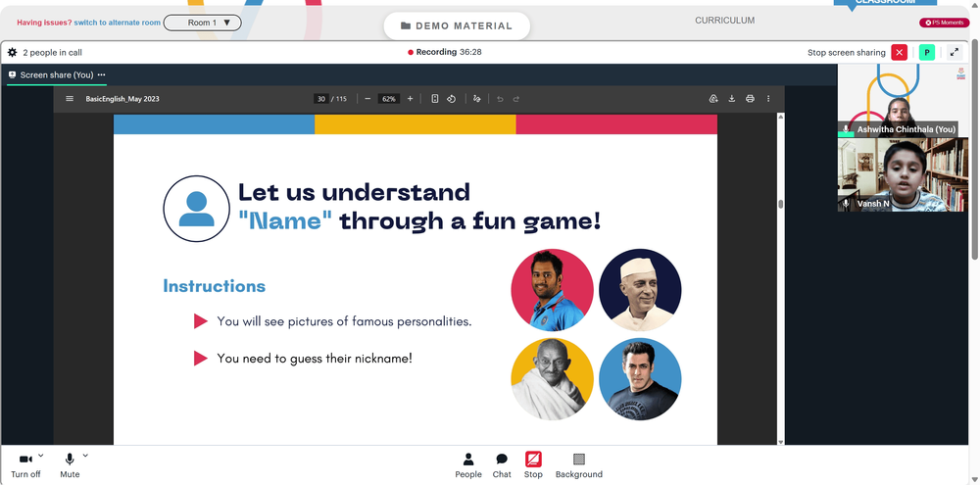Open DEMO MATERIAL folder

(x=457, y=25)
